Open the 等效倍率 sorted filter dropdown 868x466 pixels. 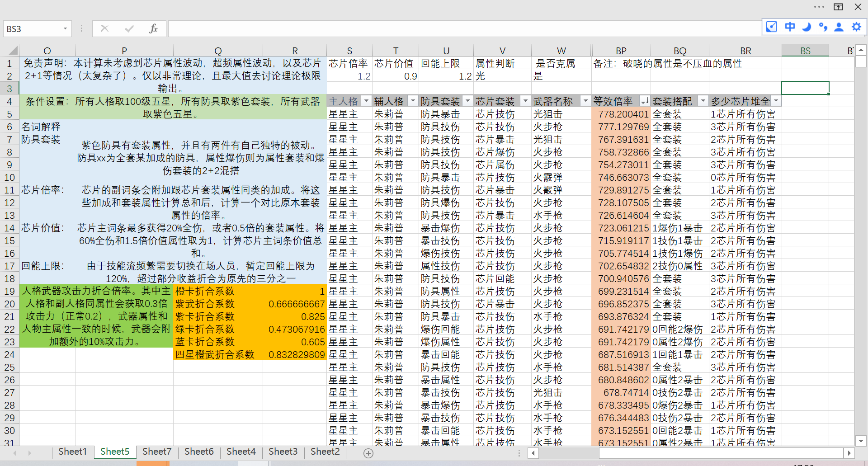(x=645, y=101)
